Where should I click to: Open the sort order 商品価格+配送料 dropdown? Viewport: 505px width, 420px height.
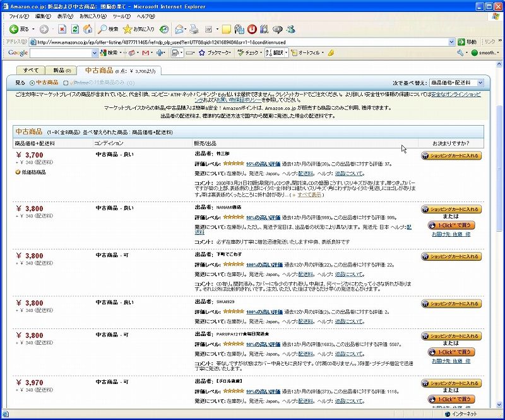point(457,83)
